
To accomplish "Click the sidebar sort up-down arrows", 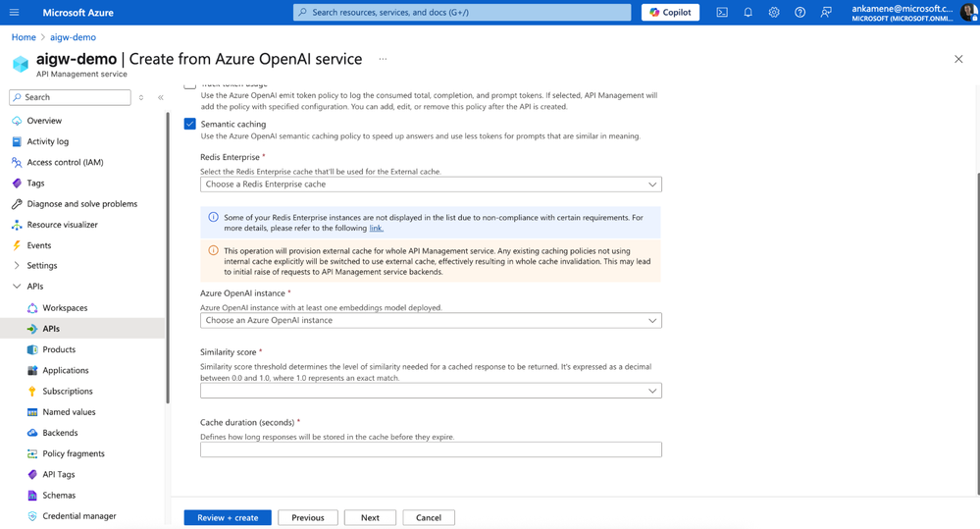I will click(141, 97).
